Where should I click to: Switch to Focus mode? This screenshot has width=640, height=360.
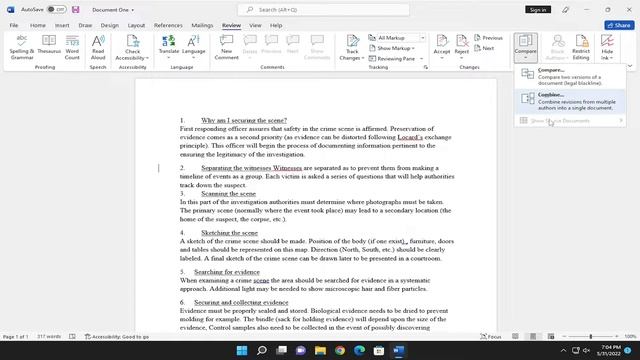click(x=491, y=337)
